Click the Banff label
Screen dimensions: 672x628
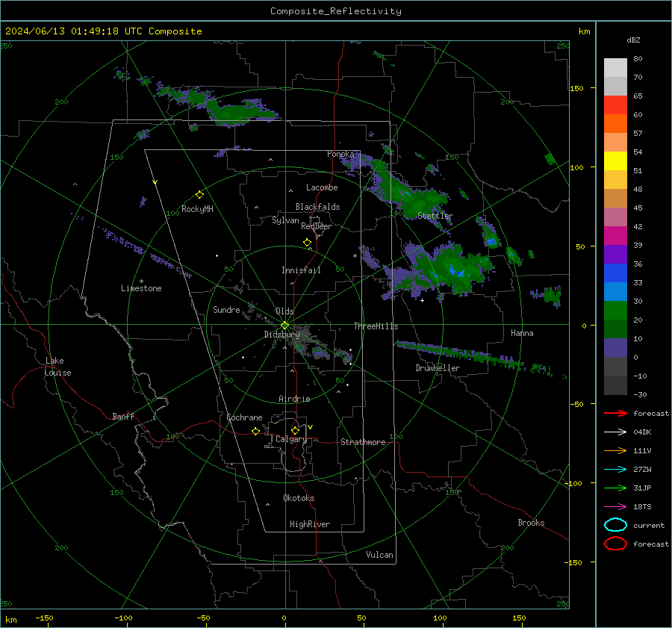[123, 417]
